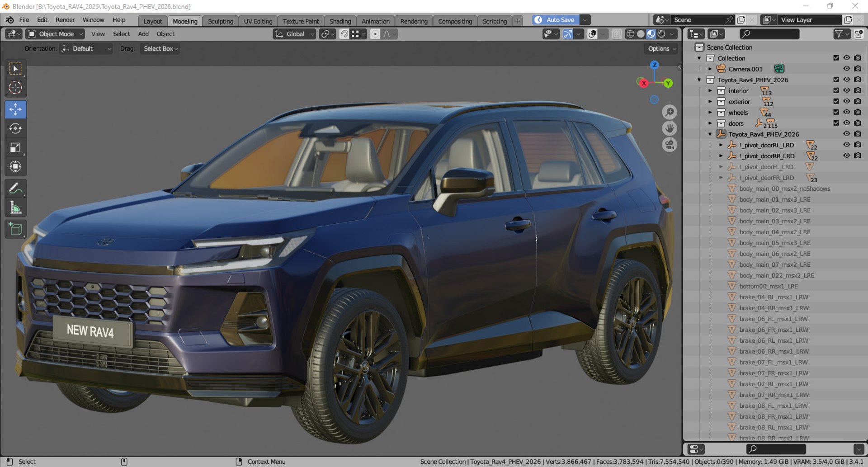Hide the doors collection with eye icon

pyautogui.click(x=847, y=123)
